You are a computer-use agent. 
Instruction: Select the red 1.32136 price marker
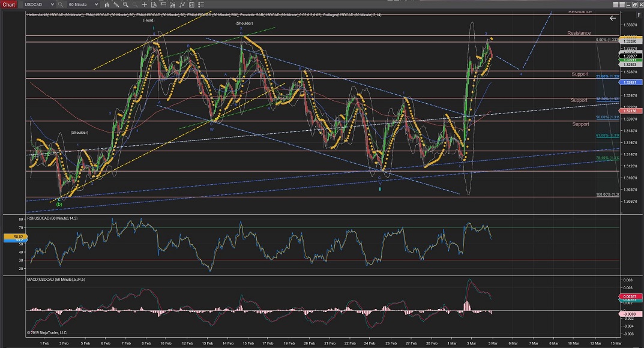(630, 111)
